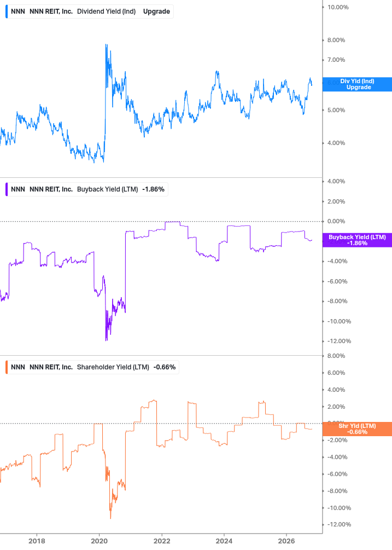This screenshot has width=392, height=550.
Task: Click the Shareholder Yield (LTM) legend title
Action: pos(113,367)
